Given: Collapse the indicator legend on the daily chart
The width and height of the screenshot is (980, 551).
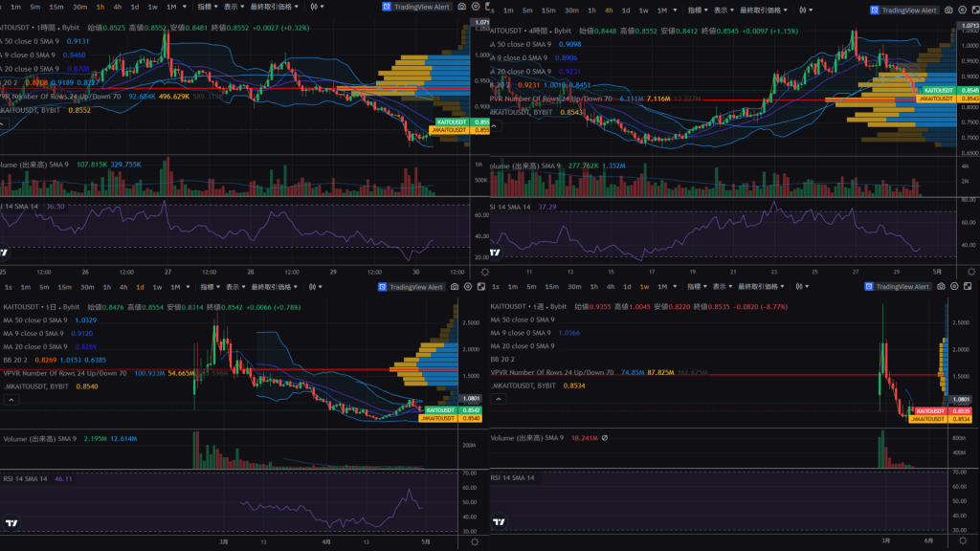Looking at the screenshot, I should [x=11, y=400].
